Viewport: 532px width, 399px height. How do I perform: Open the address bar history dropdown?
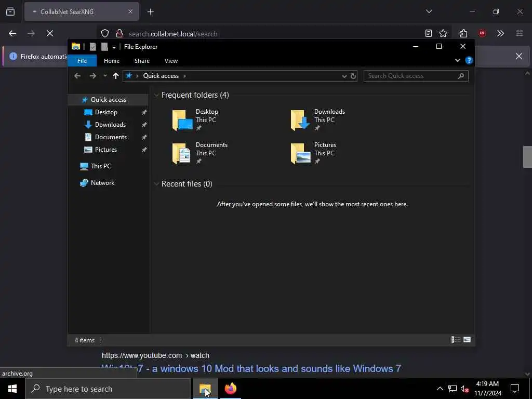(344, 76)
